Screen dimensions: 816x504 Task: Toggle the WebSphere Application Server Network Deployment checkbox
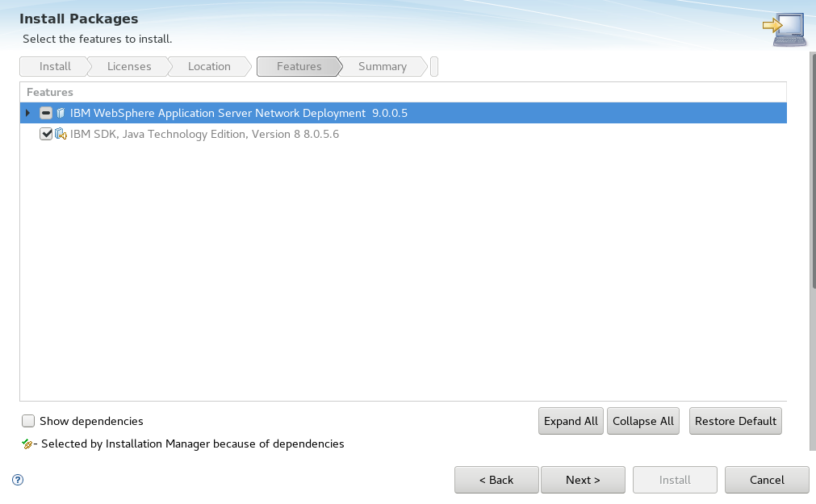point(46,113)
